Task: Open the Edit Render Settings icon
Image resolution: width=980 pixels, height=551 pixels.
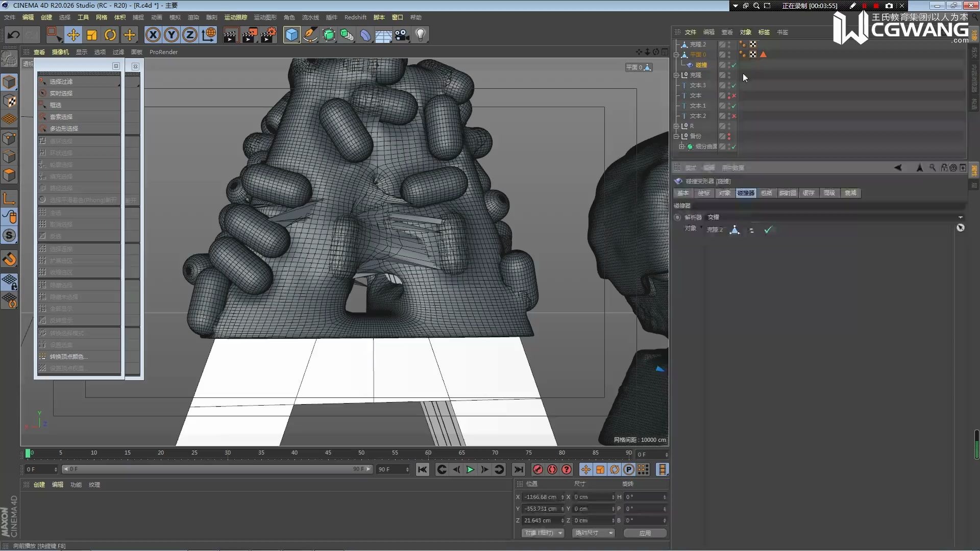Action: click(268, 35)
